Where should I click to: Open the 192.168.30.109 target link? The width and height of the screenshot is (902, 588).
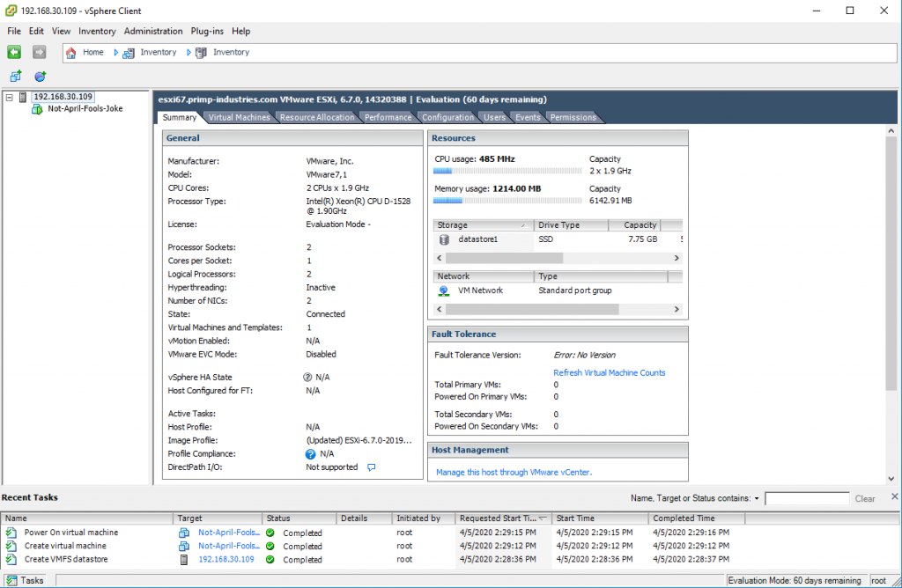226,559
